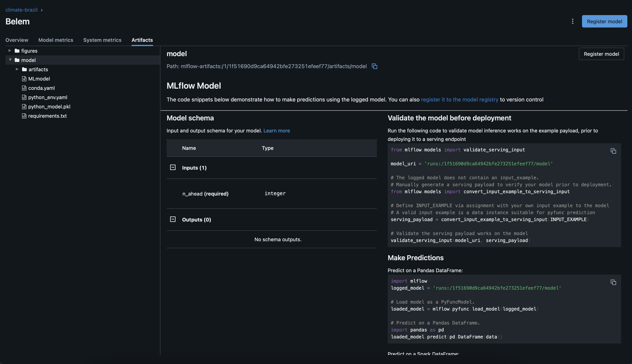Select the Artifacts tab

(142, 40)
